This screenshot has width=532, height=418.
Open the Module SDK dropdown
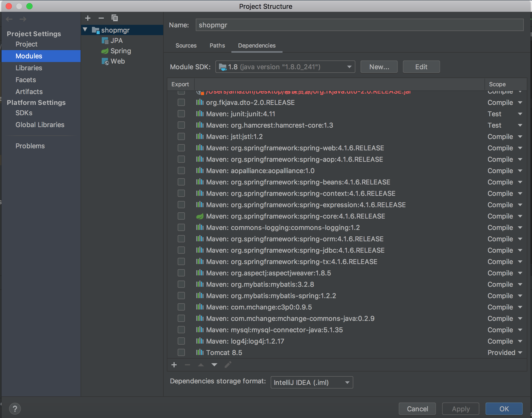pyautogui.click(x=285, y=67)
